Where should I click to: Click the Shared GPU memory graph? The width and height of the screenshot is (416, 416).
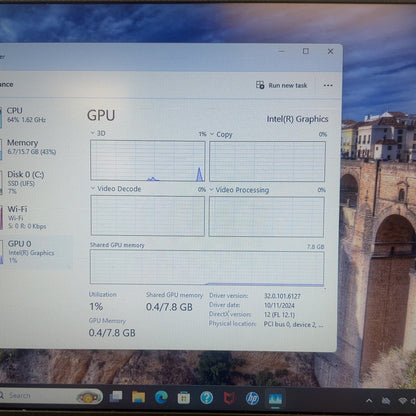pyautogui.click(x=207, y=268)
